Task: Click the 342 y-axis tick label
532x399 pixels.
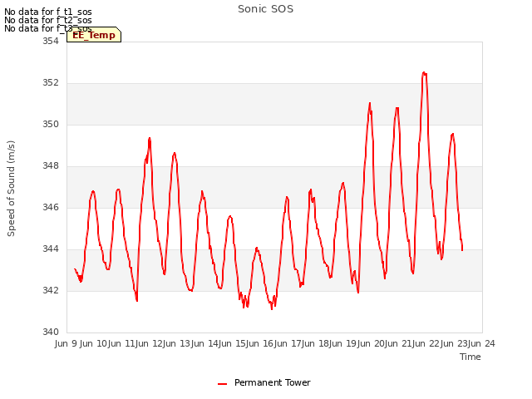Action: [x=50, y=290]
